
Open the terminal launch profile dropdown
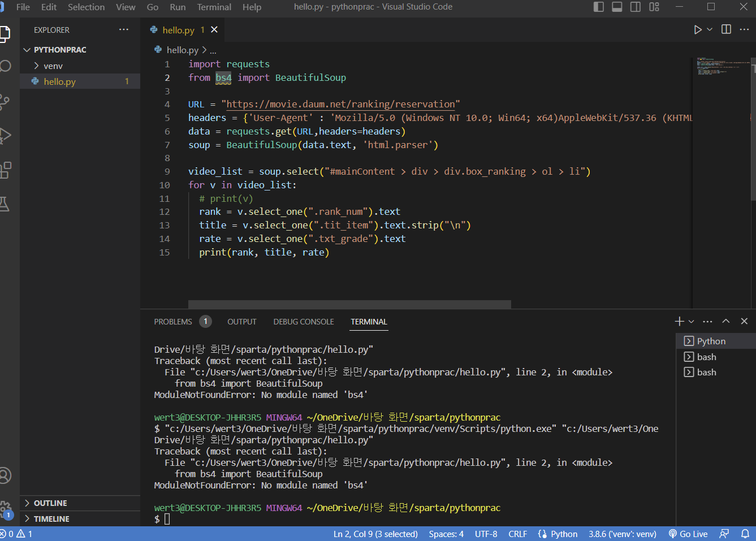click(x=691, y=322)
